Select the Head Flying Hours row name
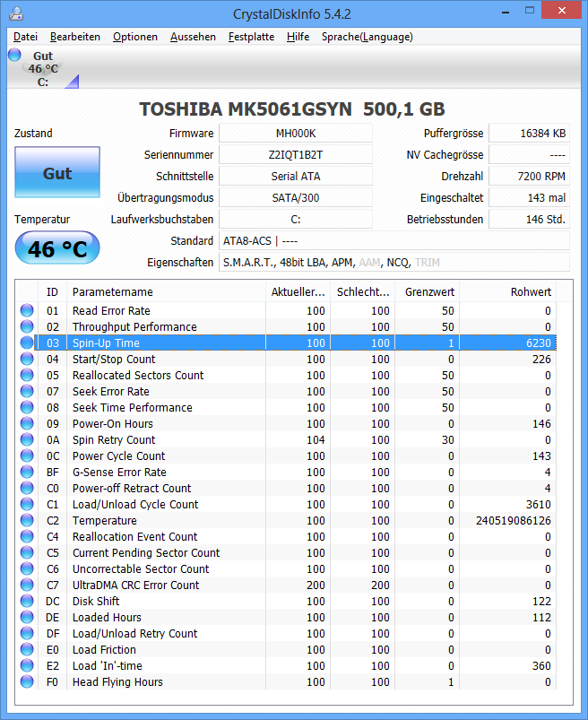 tap(117, 681)
